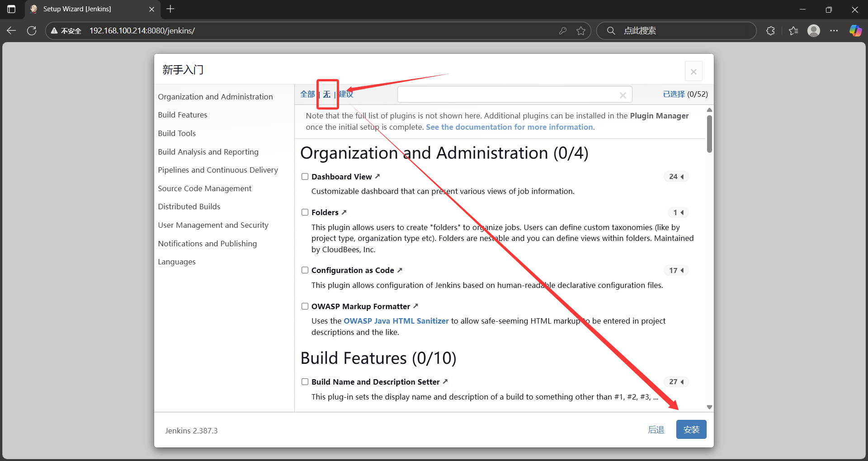Image resolution: width=868 pixels, height=461 pixels.
Task: Open OWASP Java HTML Sanitizer link
Action: point(396,321)
